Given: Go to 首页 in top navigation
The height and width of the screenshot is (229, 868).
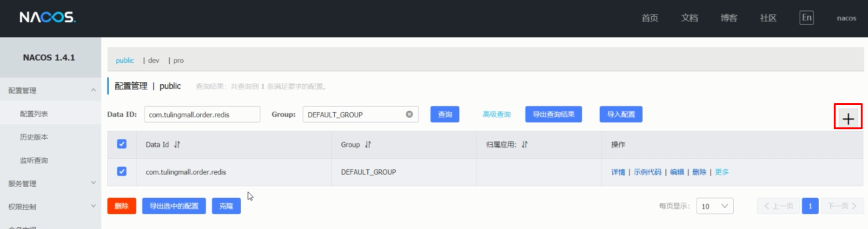Looking at the screenshot, I should [650, 18].
